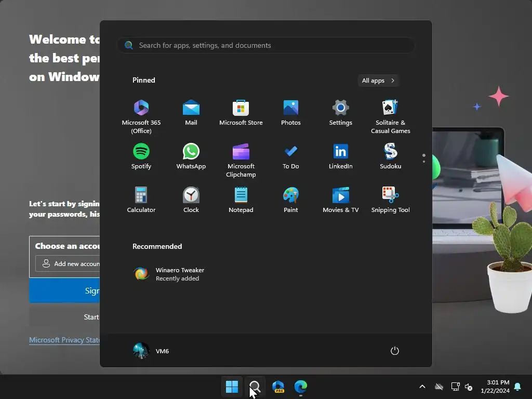Viewport: 532px width, 399px height.
Task: Launch Paint
Action: coord(291,200)
